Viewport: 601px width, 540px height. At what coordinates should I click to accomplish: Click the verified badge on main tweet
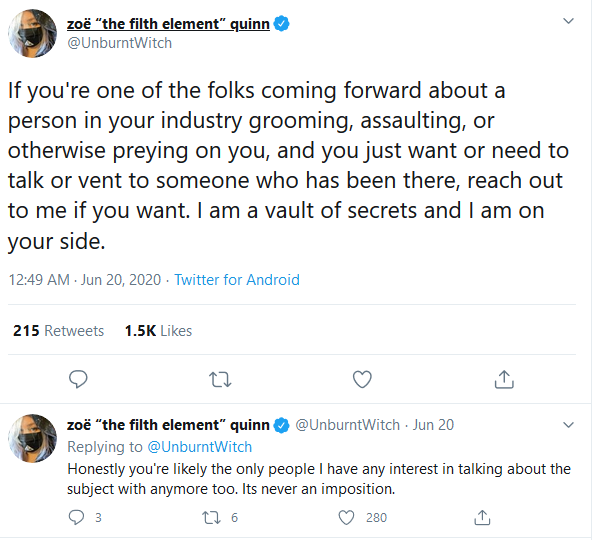click(x=282, y=25)
